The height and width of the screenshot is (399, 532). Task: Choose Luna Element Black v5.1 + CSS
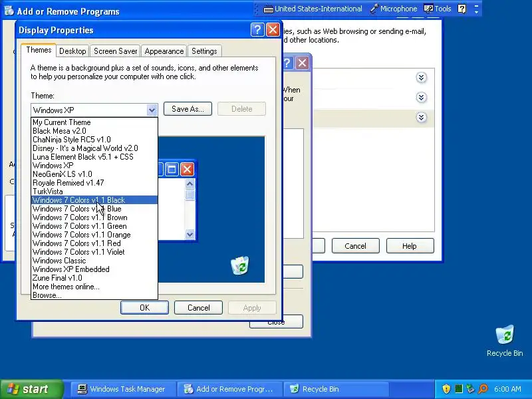[x=94, y=157]
